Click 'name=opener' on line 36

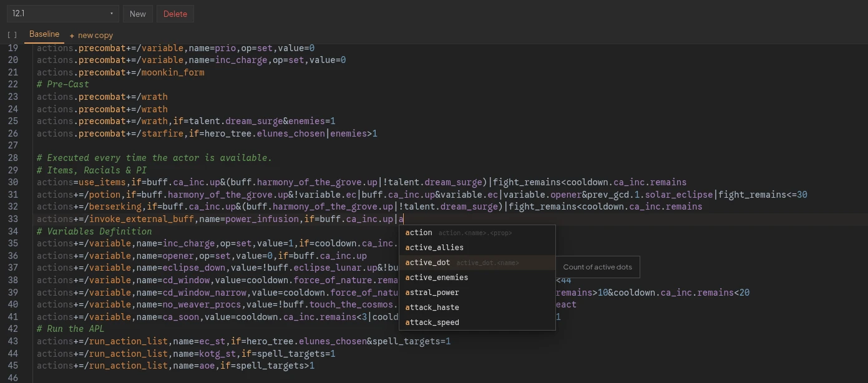165,256
